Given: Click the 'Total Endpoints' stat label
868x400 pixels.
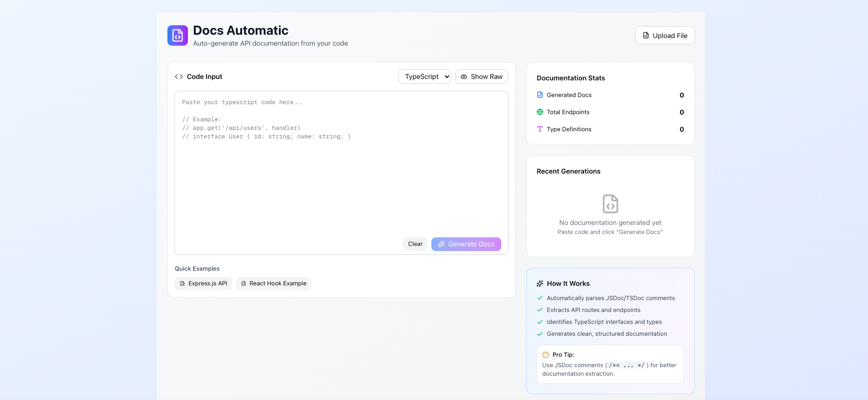Looking at the screenshot, I should [568, 112].
